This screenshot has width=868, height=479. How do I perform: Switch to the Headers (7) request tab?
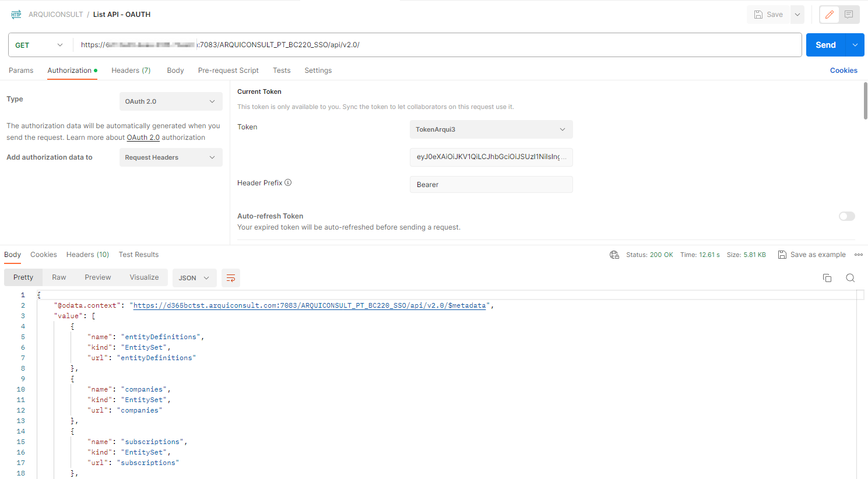(131, 71)
